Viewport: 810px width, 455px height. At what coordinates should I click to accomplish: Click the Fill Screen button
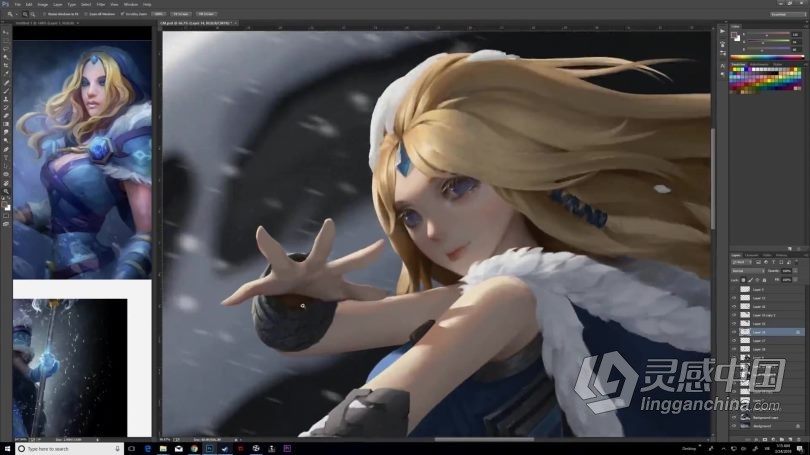(206, 14)
